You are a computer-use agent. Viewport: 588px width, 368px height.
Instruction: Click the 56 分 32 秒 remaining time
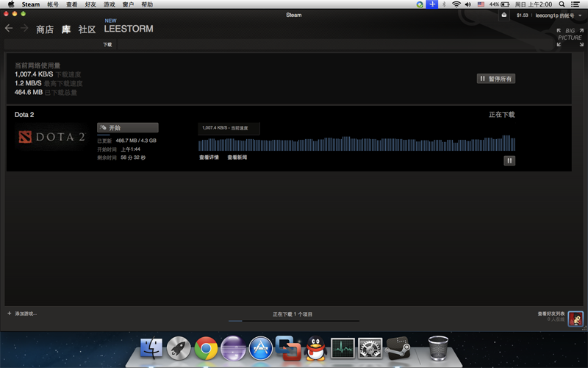coord(133,158)
